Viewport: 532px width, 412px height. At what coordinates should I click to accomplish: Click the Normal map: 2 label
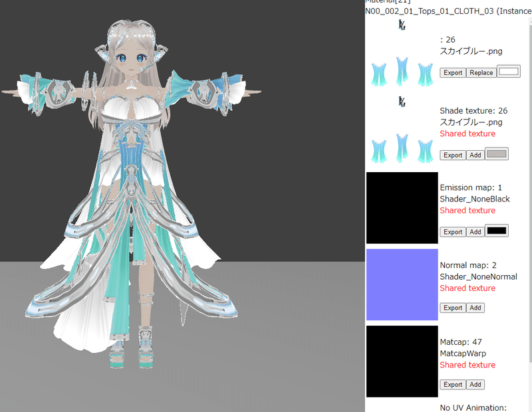[x=468, y=265]
